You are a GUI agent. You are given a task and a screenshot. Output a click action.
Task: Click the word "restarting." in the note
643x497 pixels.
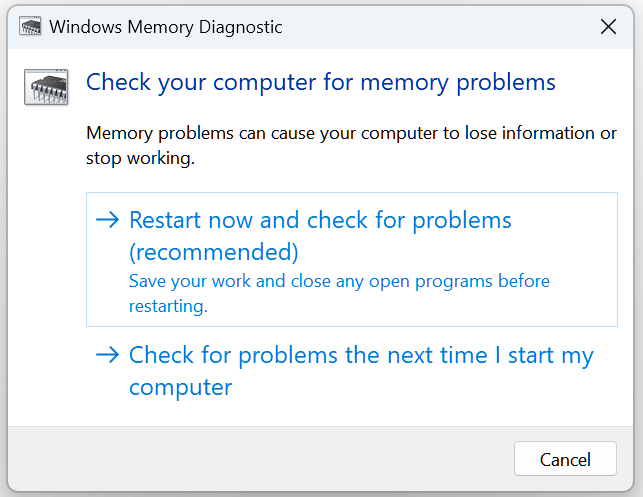[x=168, y=307]
